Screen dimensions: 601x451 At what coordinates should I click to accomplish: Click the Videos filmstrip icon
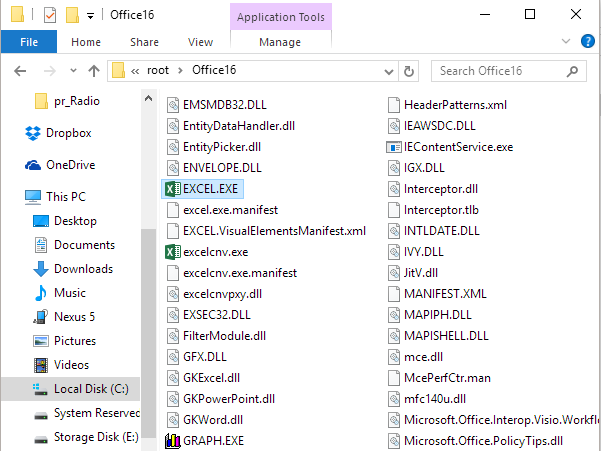click(x=41, y=365)
